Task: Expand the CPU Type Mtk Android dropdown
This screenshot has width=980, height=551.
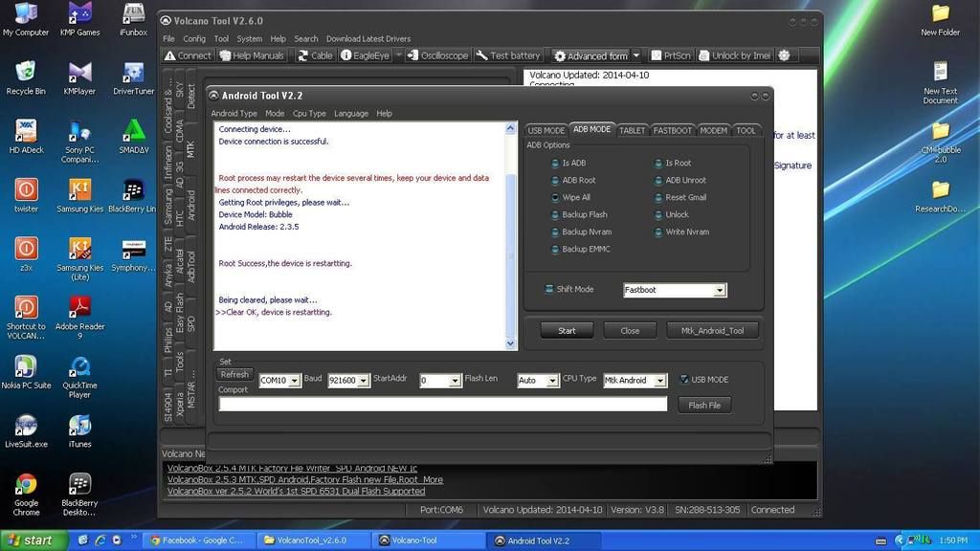Action: (x=659, y=381)
